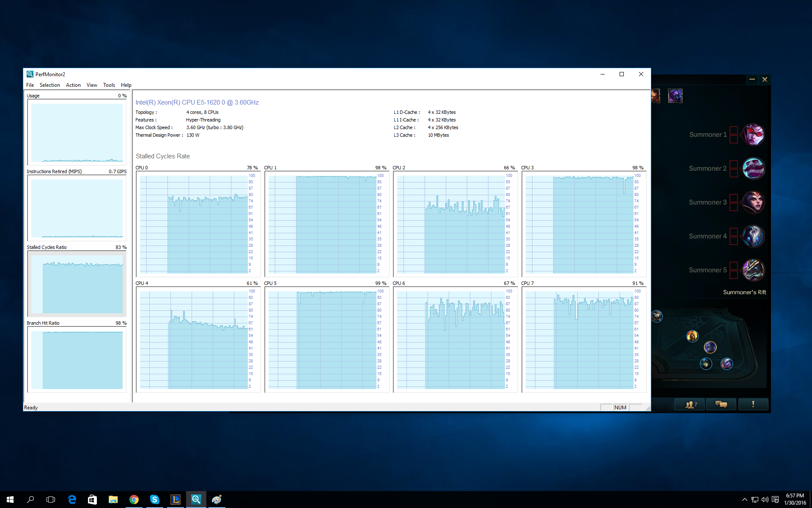Click the orange champion marker on minimap
Screen dimensions: 812x508
point(692,336)
